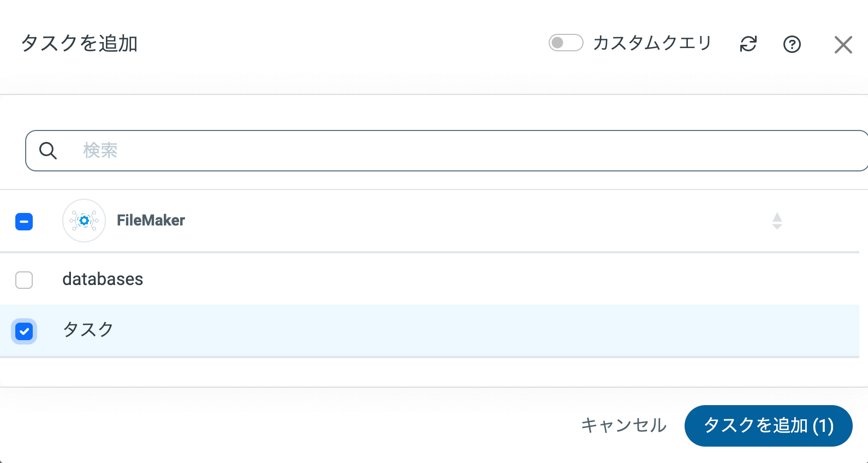
Task: Click the FileMaker connector logo
Action: click(84, 221)
